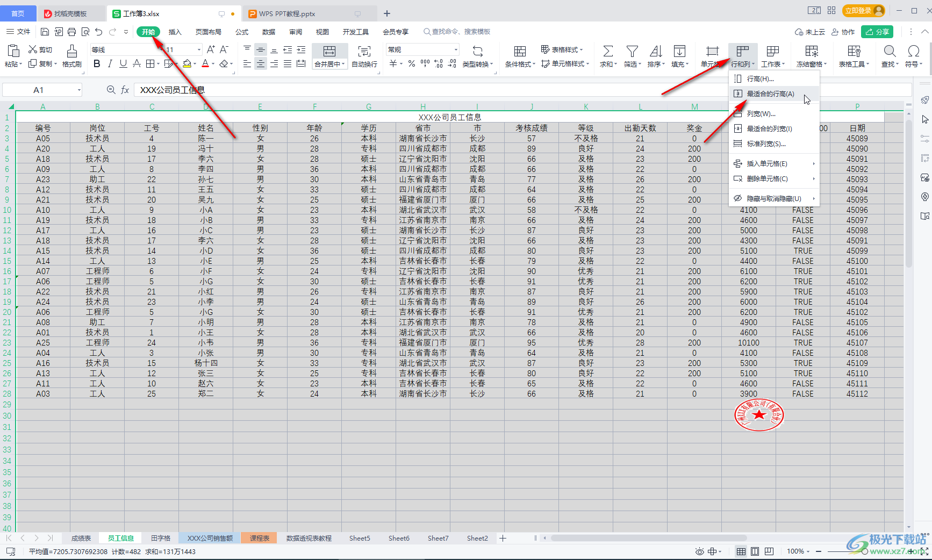Open the number format dropdown showing 常规
Screen dimensions: 932x560
456,49
